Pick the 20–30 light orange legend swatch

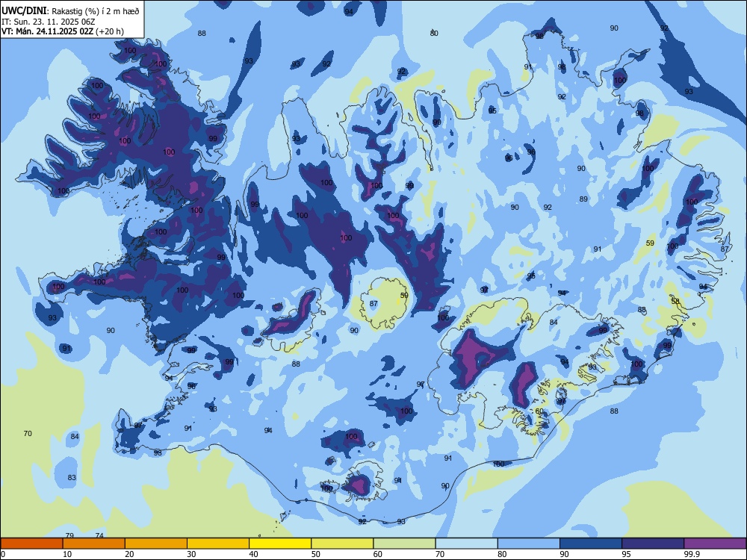tap(156, 544)
